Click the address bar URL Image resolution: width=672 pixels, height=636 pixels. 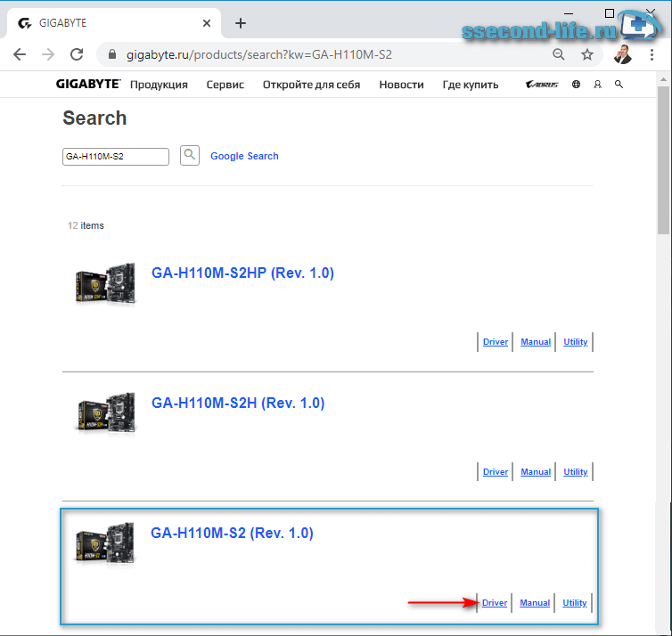click(258, 54)
